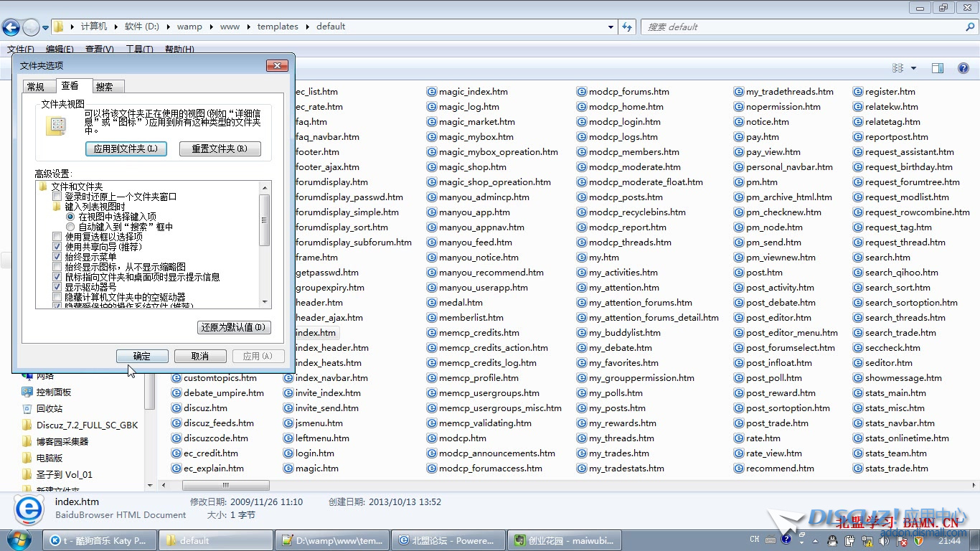Uncheck the '显示驱动器号' checkbox
The width and height of the screenshot is (980, 551).
click(x=57, y=287)
